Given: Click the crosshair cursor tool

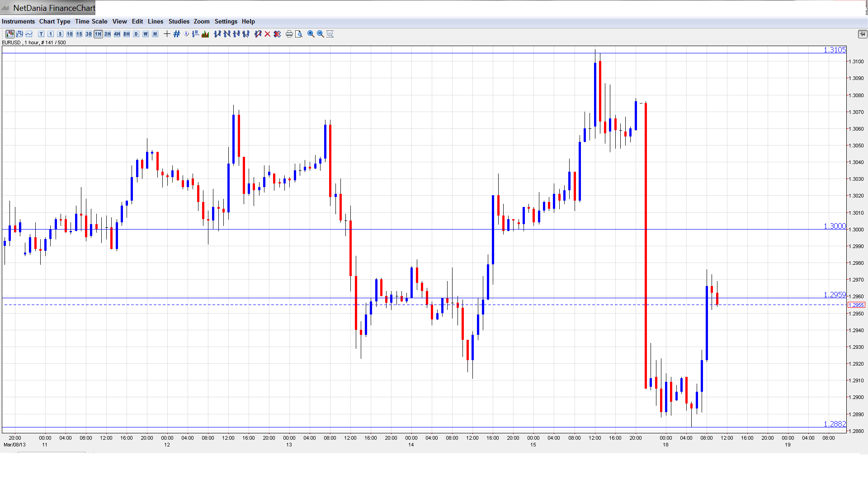Looking at the screenshot, I should click(x=167, y=34).
